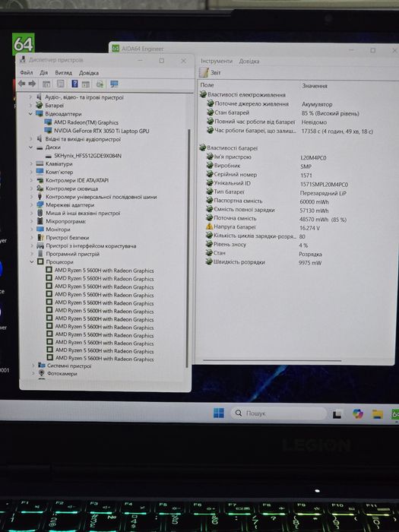Select the Серійний номер row
399x532 pixels.
pyautogui.click(x=259, y=175)
